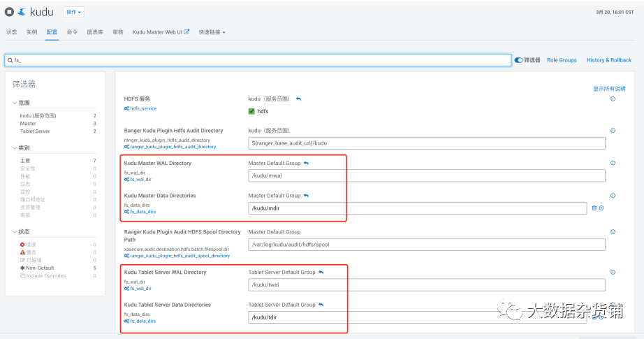Image resolution: width=644 pixels, height=339 pixels.
Task: Open the 命令 tab
Action: point(72,32)
